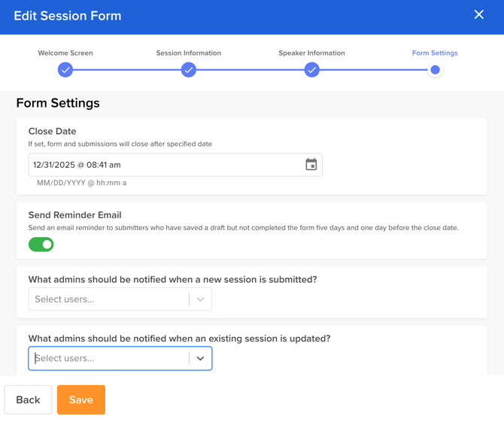
Task: Open the new session admins select box
Action: click(x=109, y=299)
